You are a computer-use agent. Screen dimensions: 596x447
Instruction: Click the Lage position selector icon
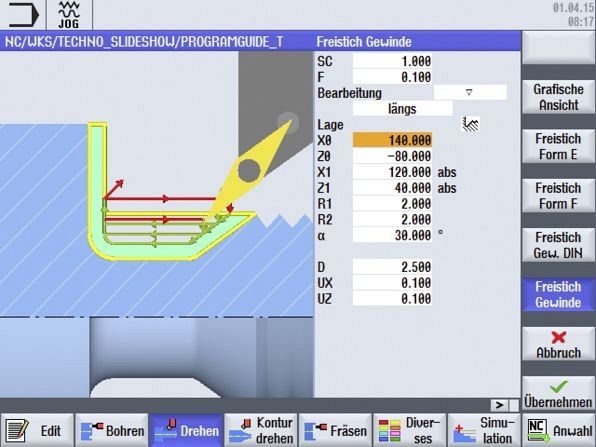coord(470,125)
